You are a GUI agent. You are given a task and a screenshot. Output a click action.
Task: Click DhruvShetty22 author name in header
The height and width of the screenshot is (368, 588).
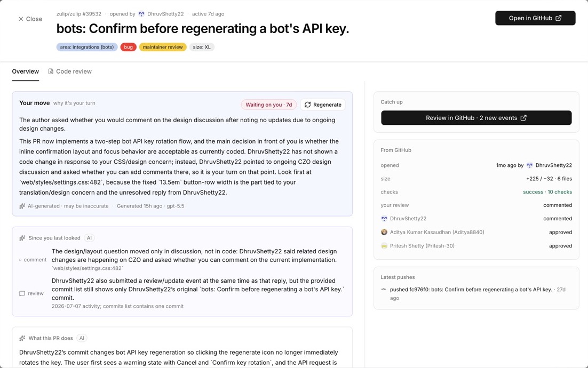165,14
